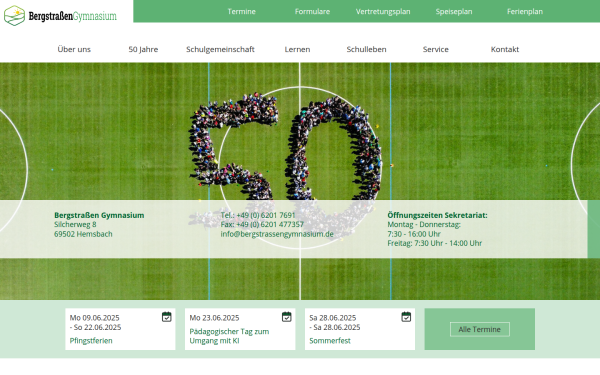
Task: Click the info@bergstrassengymnasium.de email address
Action: 277,234
